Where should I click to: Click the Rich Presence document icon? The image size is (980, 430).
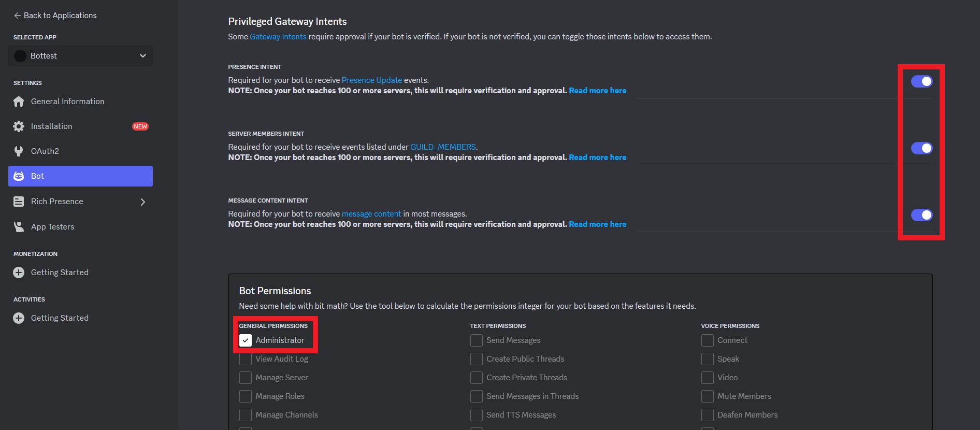(19, 202)
